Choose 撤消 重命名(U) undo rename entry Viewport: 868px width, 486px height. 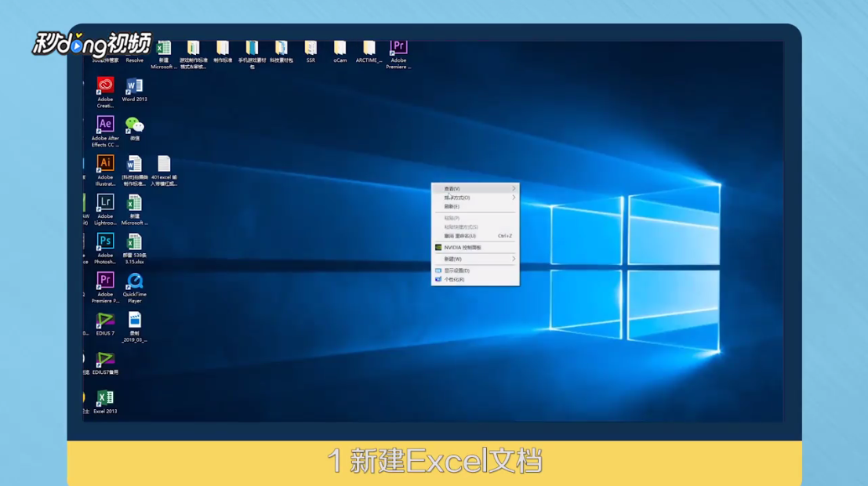click(x=475, y=236)
